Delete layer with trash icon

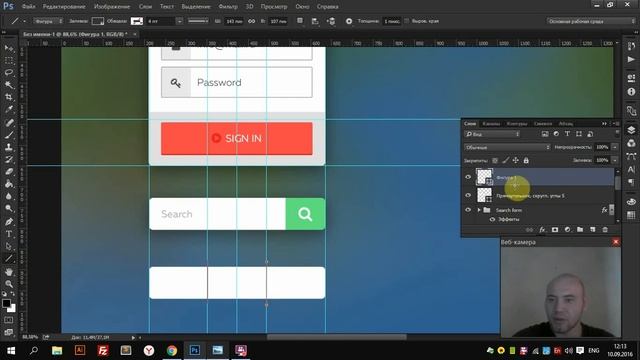(x=605, y=230)
